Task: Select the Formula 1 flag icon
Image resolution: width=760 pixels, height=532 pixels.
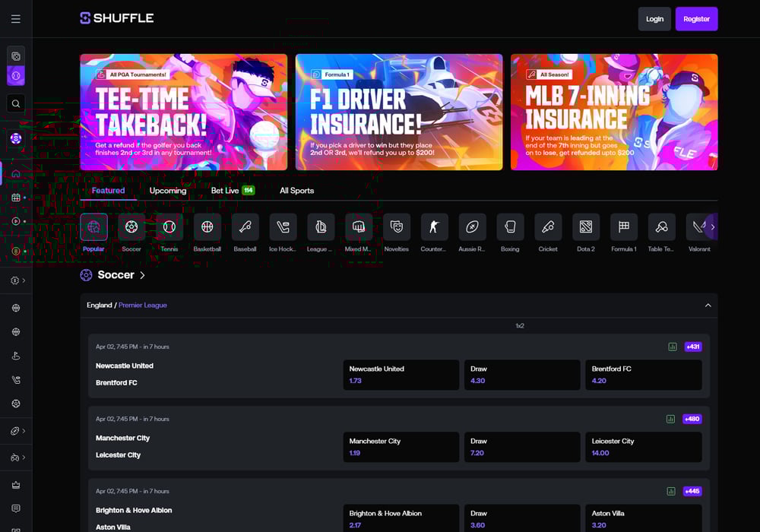Action: coord(624,227)
